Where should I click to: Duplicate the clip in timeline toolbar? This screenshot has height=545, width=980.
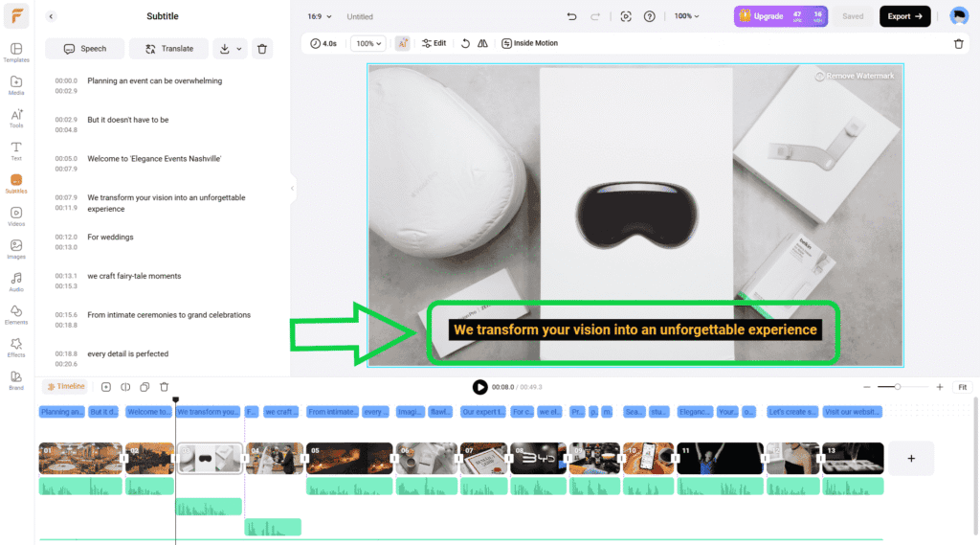(145, 387)
